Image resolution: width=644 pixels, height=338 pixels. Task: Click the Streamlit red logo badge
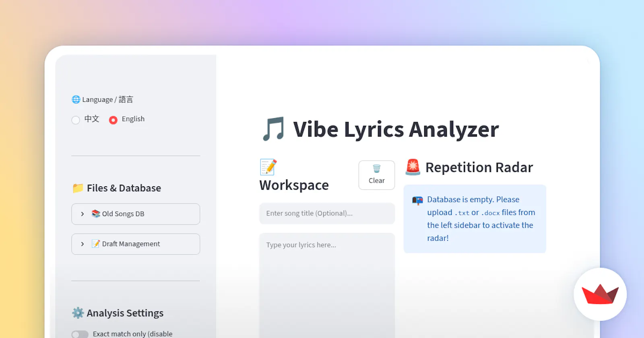pos(600,294)
